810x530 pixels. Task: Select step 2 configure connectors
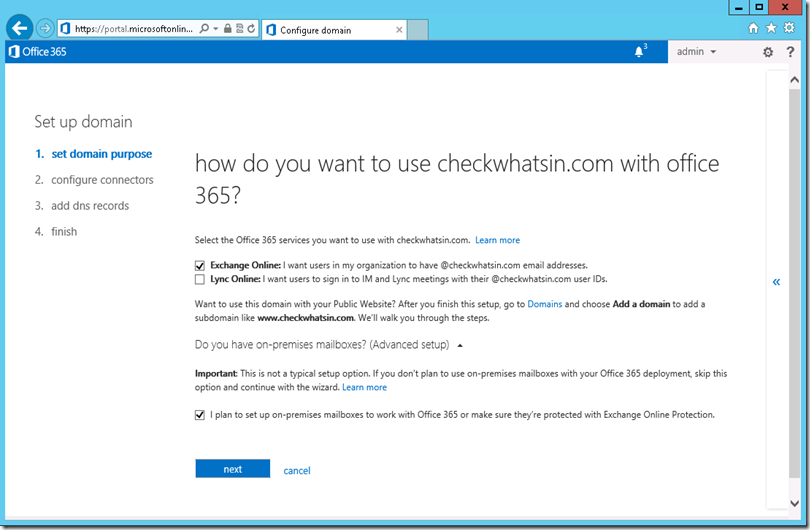94,180
